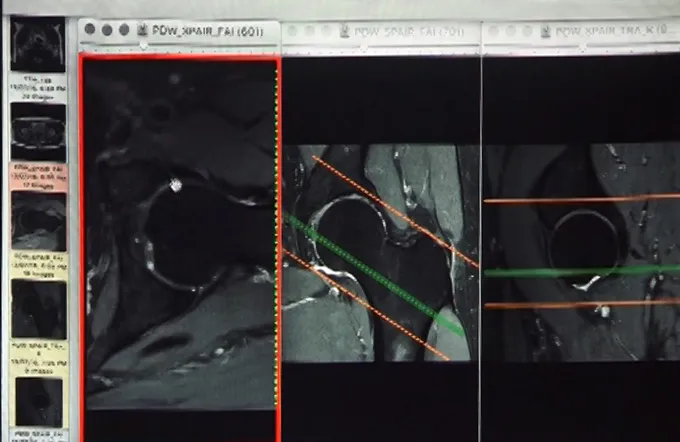The image size is (680, 442).
Task: Open the first series thumbnail at sidebar top
Action: (38, 45)
